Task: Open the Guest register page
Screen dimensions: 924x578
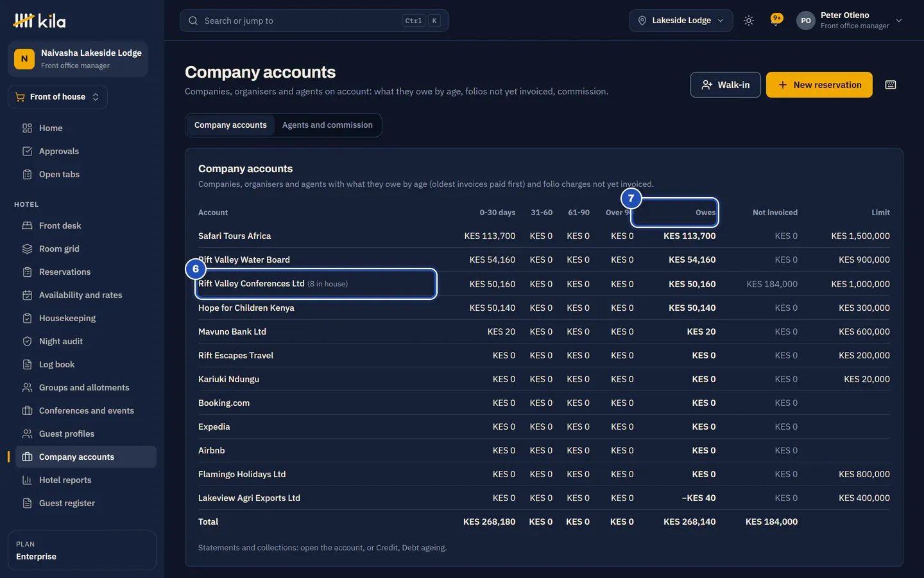Action: [x=86, y=503]
